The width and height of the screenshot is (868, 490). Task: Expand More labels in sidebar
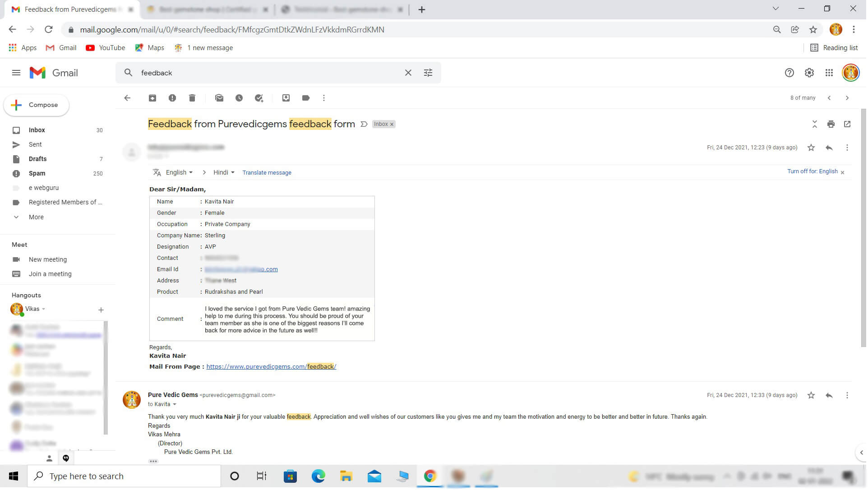pyautogui.click(x=36, y=217)
